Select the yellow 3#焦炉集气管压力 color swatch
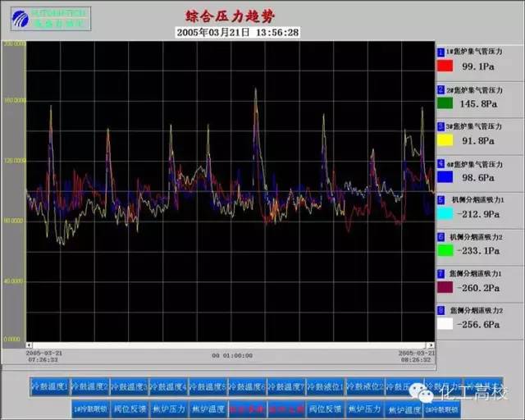This screenshot has width=525, height=420. pos(445,139)
